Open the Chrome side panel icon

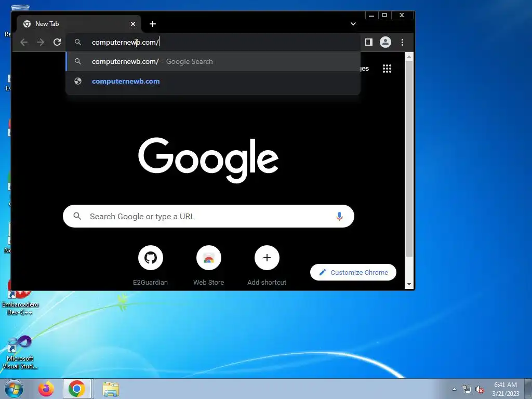pyautogui.click(x=368, y=42)
